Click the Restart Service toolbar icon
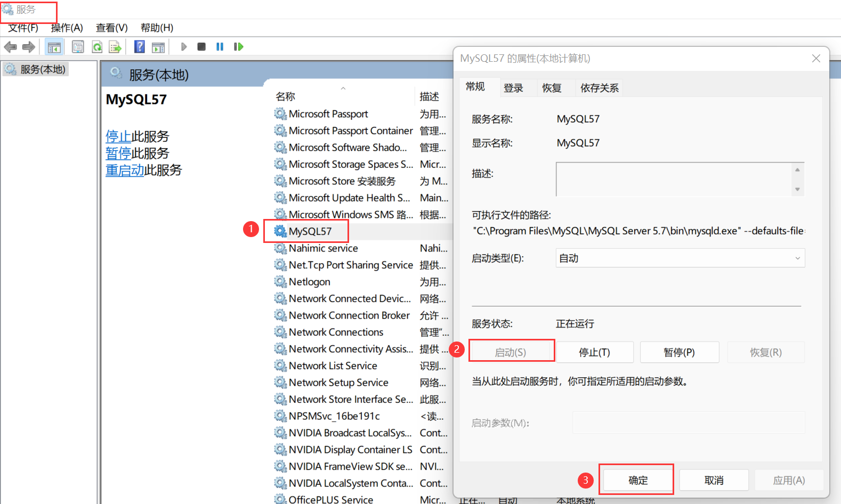841x504 pixels. point(238,47)
